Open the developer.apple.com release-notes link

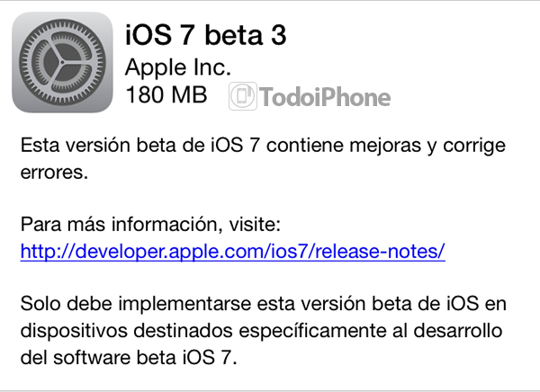point(233,251)
